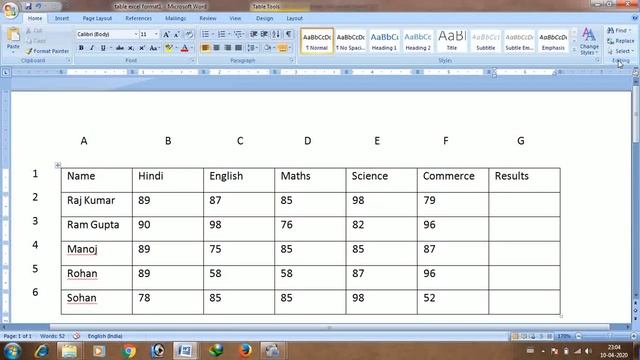Open the Windows Start menu

click(12, 351)
